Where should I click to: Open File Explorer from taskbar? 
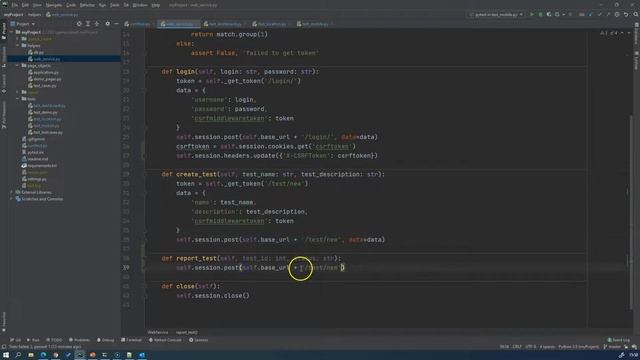pyautogui.click(x=31, y=355)
